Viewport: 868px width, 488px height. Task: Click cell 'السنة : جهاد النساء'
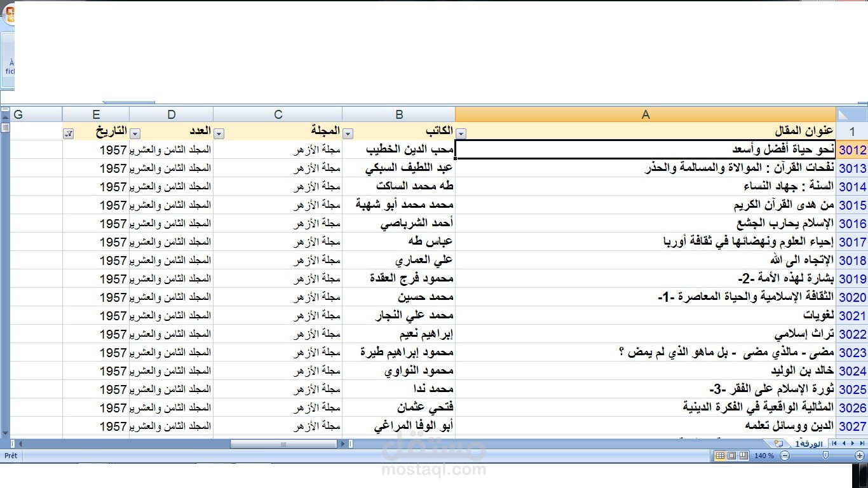[x=646, y=187]
